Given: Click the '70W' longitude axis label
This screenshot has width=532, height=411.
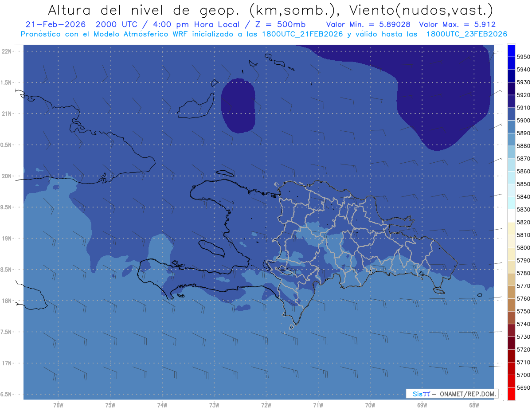Looking at the screenshot, I should (x=370, y=405).
